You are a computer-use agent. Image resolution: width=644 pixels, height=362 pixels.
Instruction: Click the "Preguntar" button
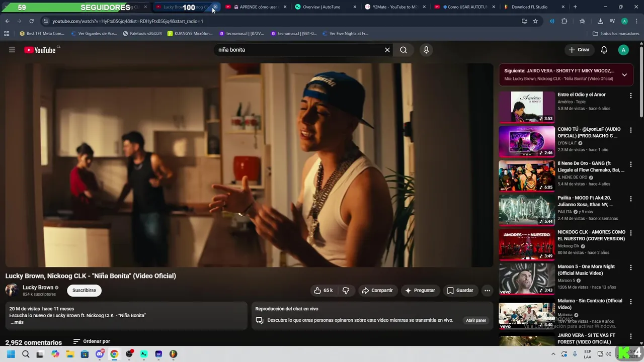420,290
